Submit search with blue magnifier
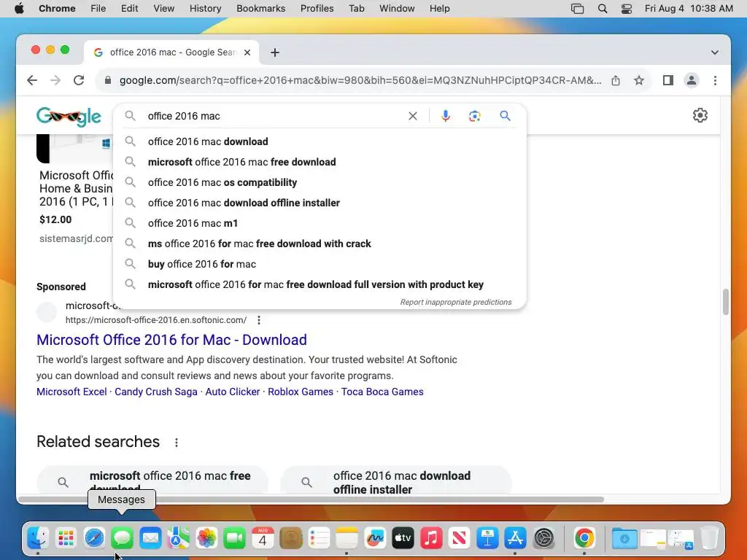 (x=505, y=116)
